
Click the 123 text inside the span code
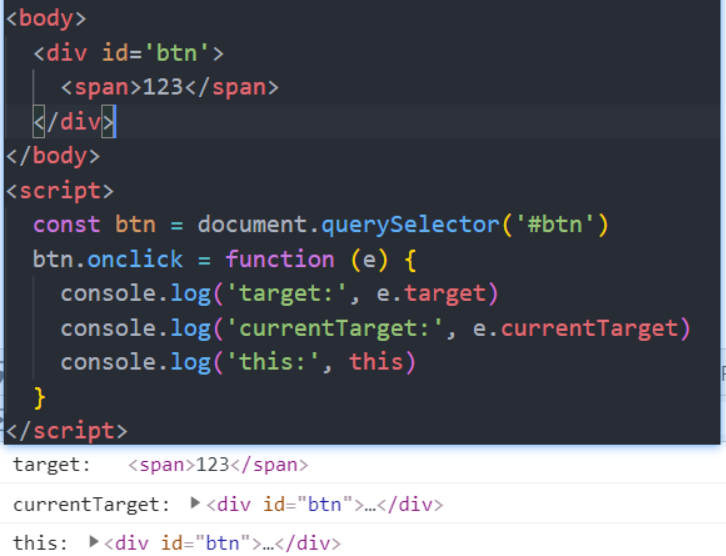click(x=163, y=87)
